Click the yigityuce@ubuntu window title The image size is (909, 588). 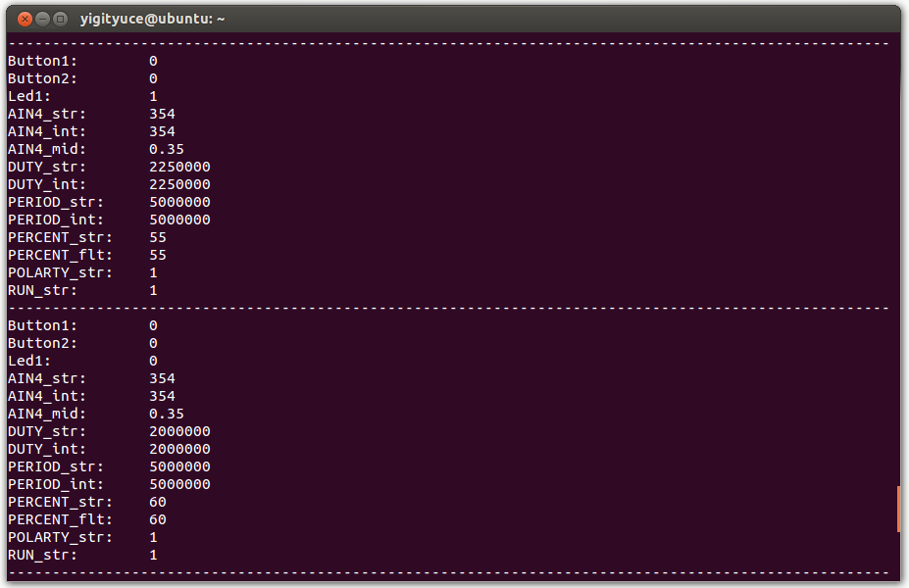(153, 19)
